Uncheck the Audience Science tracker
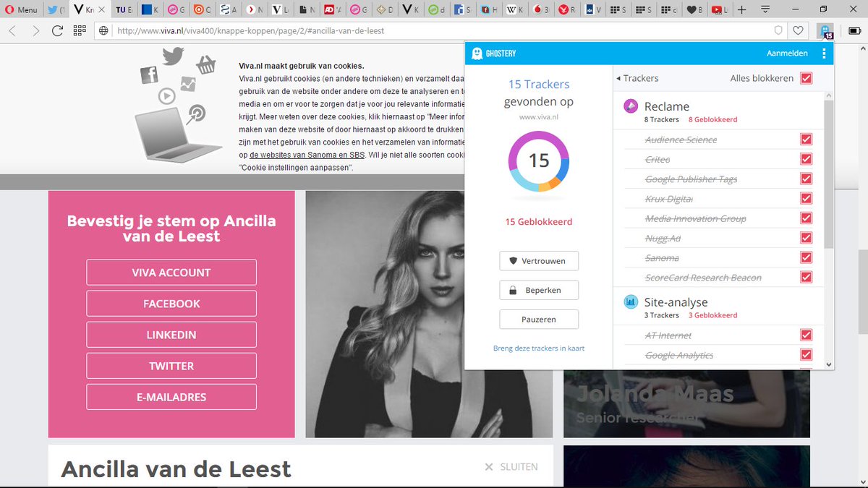Image resolution: width=868 pixels, height=488 pixels. (x=807, y=139)
